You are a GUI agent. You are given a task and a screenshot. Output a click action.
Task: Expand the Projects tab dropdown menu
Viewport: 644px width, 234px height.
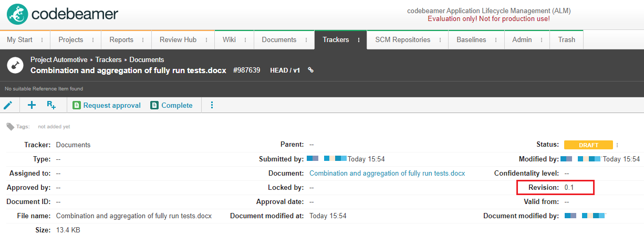pos(93,40)
